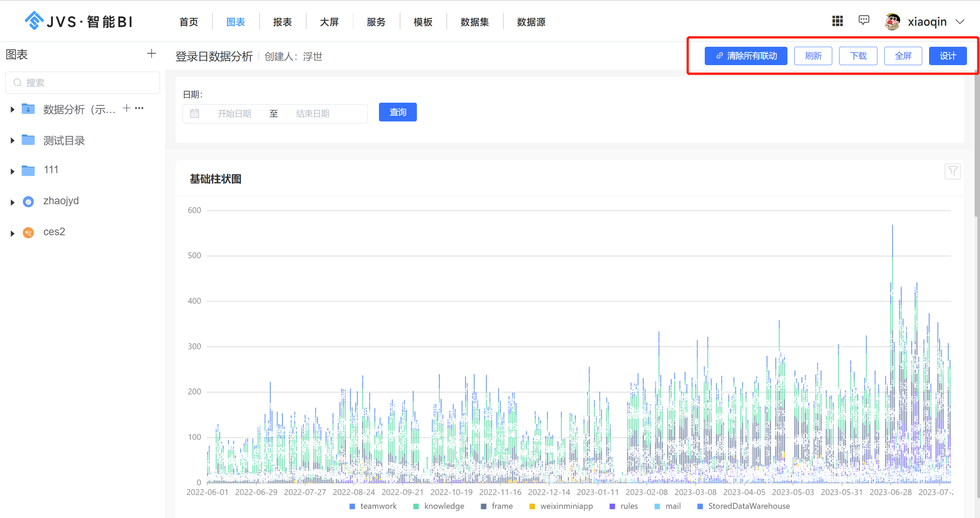Toggle the teamwork legend entry
Screen dimensions: 980x518
(378, 506)
